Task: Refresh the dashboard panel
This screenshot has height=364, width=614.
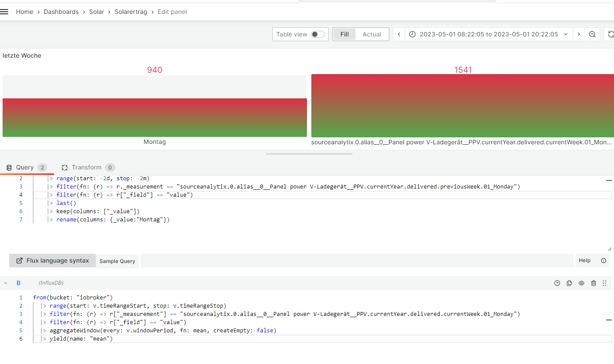Action: [611, 34]
